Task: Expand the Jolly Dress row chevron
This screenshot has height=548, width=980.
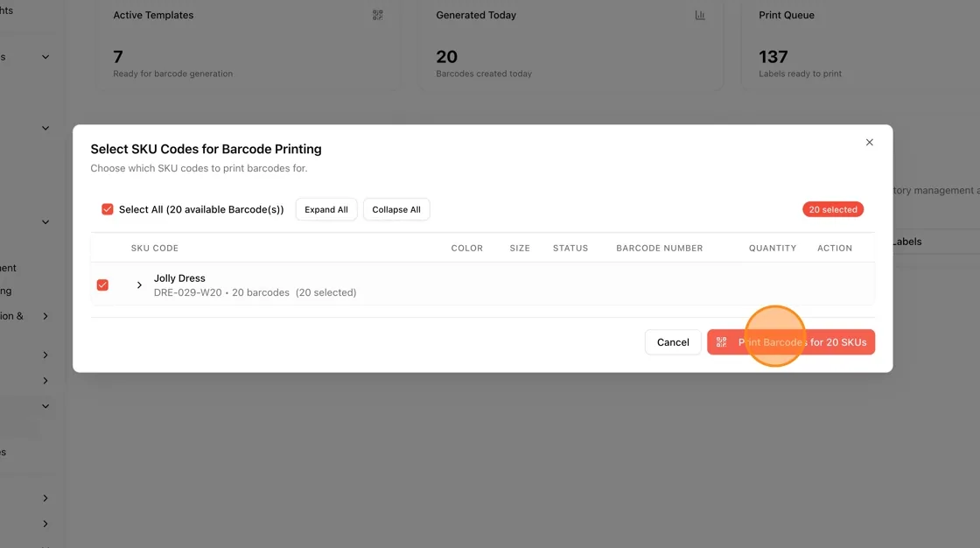Action: 139,285
